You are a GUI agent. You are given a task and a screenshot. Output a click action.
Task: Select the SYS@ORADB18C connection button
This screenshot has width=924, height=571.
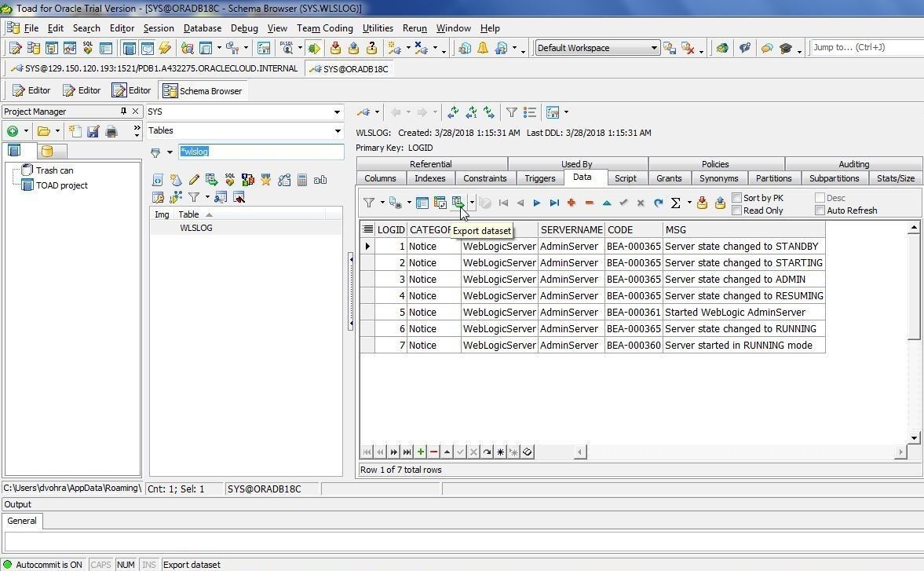click(349, 69)
